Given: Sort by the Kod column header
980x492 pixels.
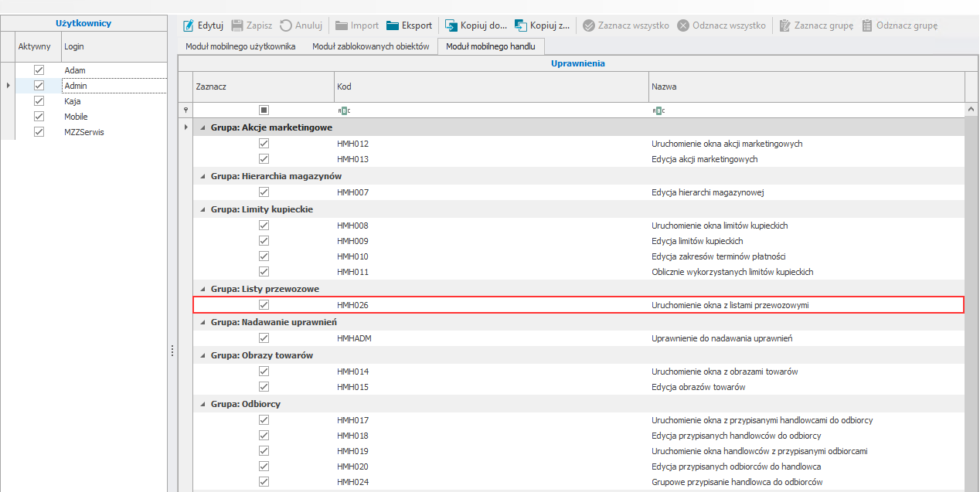Looking at the screenshot, I should coord(491,87).
